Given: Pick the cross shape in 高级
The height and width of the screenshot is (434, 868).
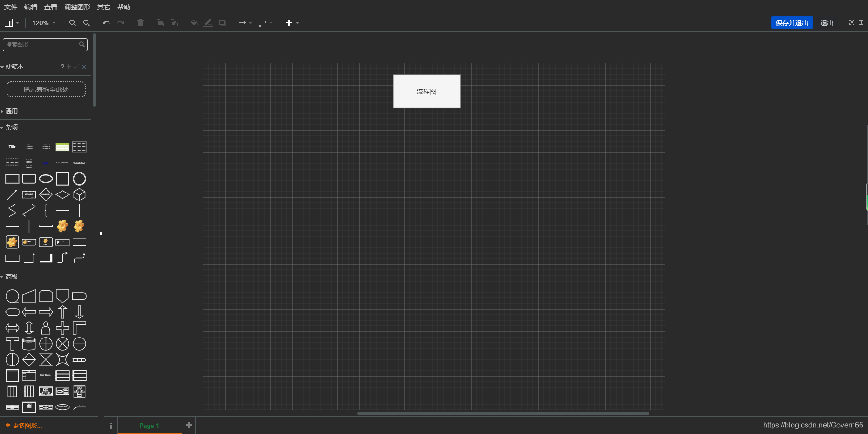Looking at the screenshot, I should tap(62, 328).
